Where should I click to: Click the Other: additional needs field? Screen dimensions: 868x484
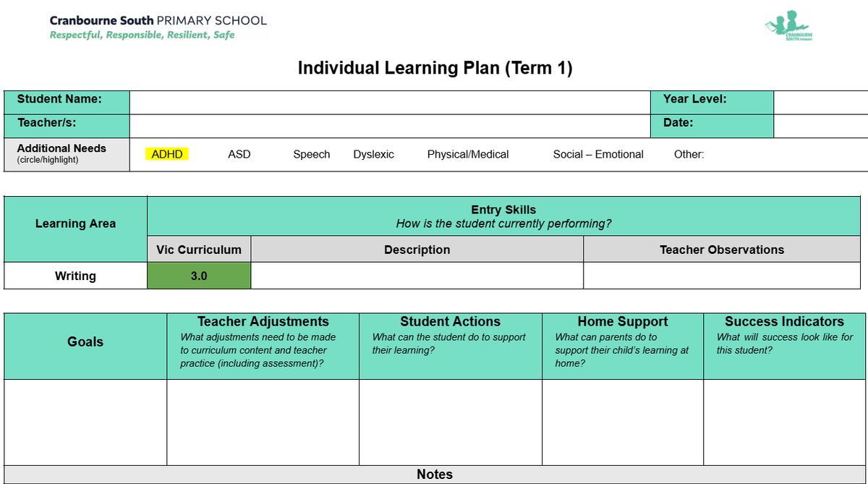[689, 154]
